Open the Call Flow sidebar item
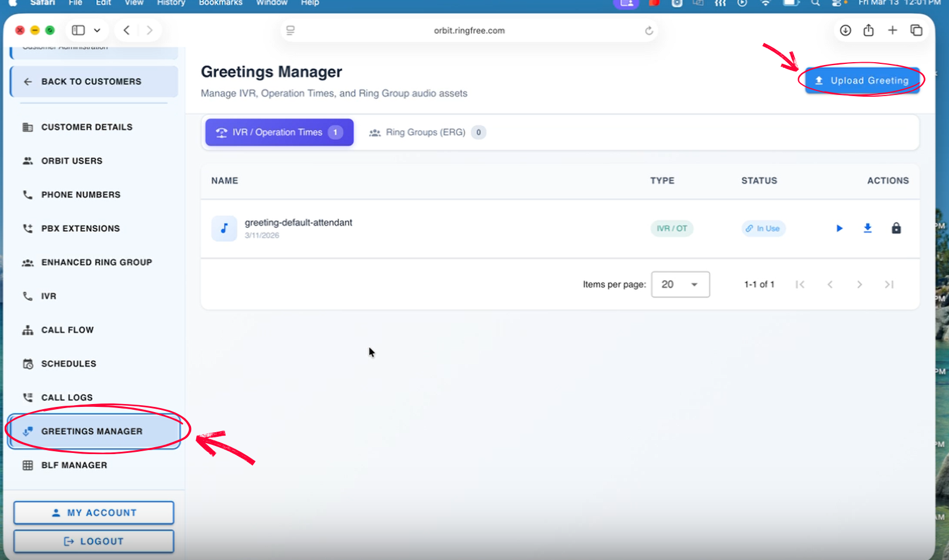 [x=67, y=330]
